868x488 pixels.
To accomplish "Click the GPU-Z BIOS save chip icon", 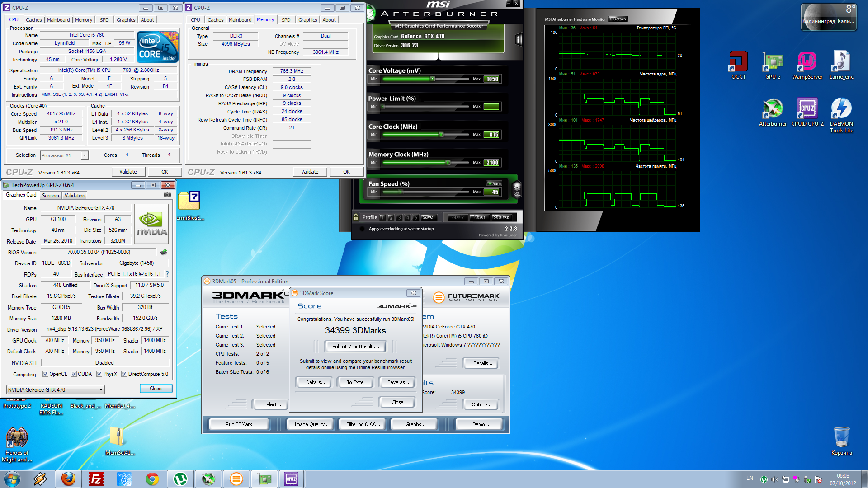I will click(x=164, y=252).
